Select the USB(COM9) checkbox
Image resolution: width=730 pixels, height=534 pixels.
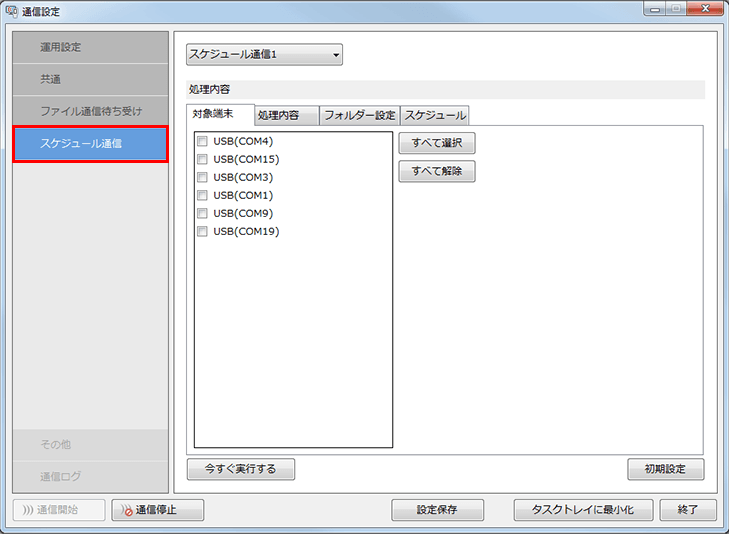pos(202,213)
